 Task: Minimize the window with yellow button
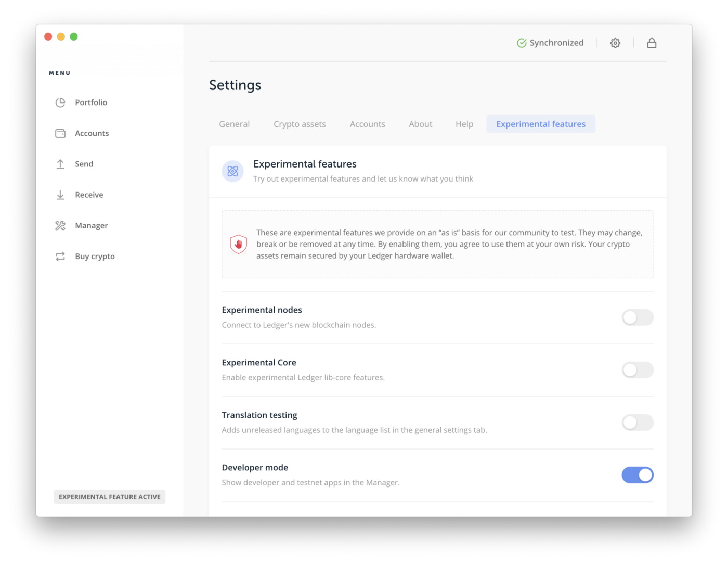pyautogui.click(x=61, y=36)
